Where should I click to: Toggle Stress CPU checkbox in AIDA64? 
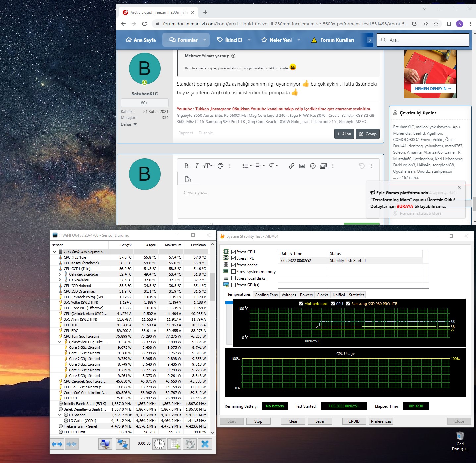click(x=233, y=252)
